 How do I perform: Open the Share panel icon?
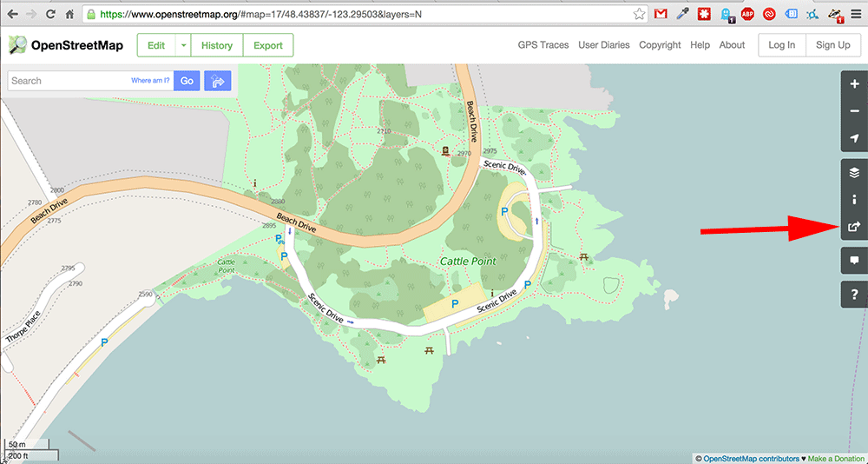854,226
